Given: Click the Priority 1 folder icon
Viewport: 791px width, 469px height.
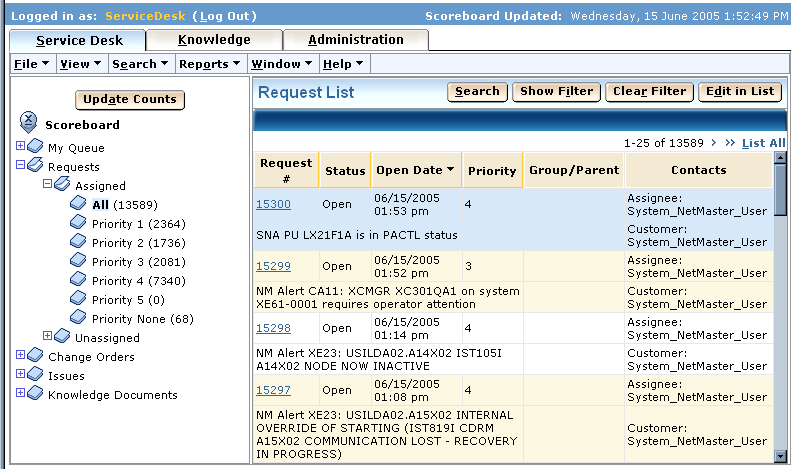Looking at the screenshot, I should pyautogui.click(x=79, y=224).
